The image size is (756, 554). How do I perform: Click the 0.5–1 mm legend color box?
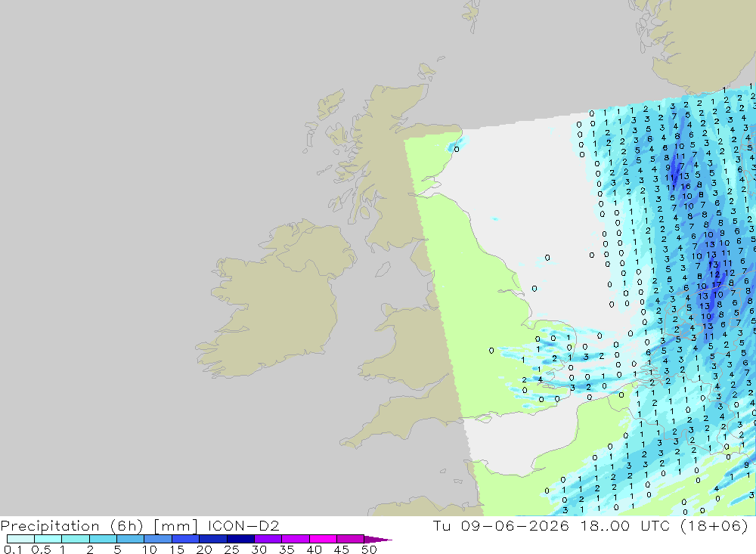(48, 539)
